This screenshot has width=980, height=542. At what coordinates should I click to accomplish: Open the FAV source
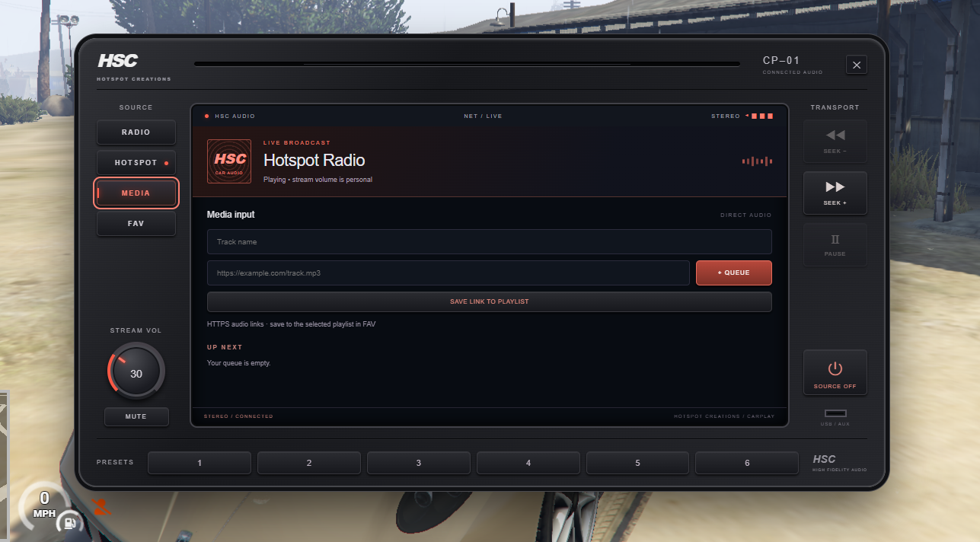click(x=136, y=224)
